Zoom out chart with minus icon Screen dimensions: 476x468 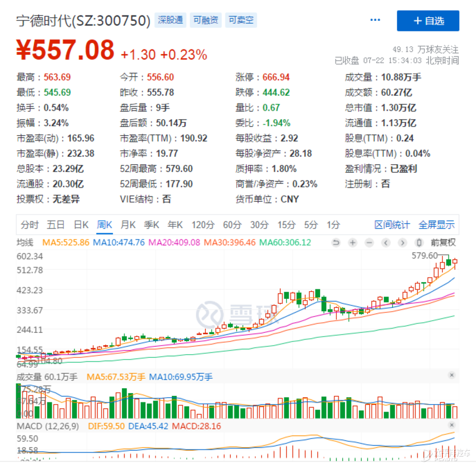point(369,243)
